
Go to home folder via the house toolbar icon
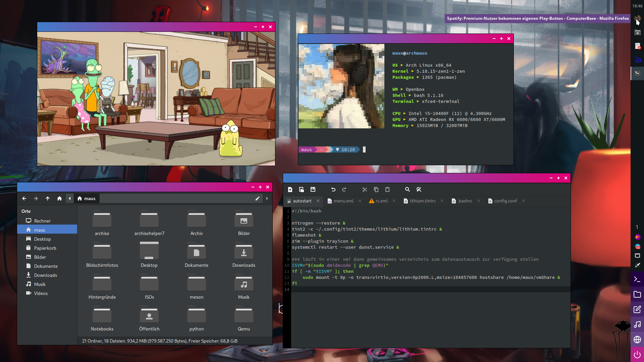(59, 198)
